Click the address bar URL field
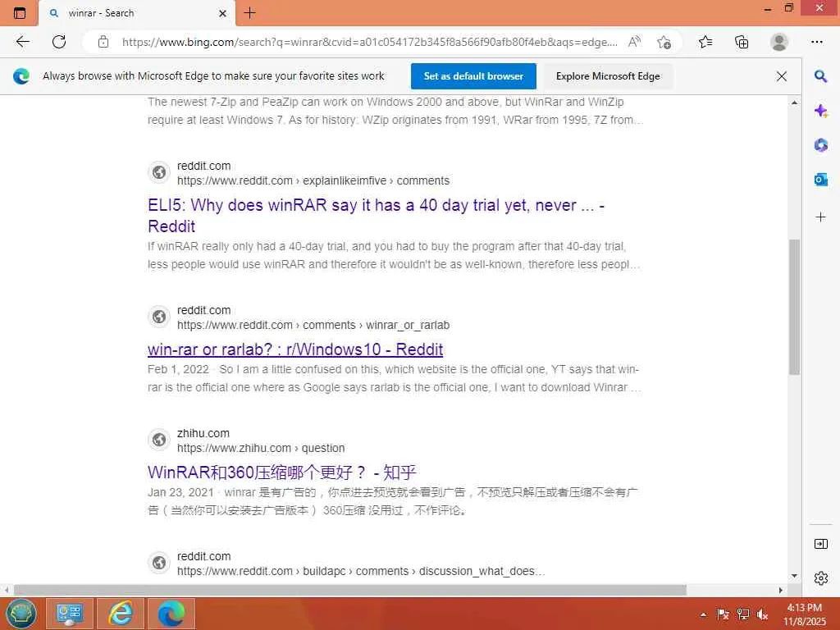840x630 pixels. [x=370, y=42]
